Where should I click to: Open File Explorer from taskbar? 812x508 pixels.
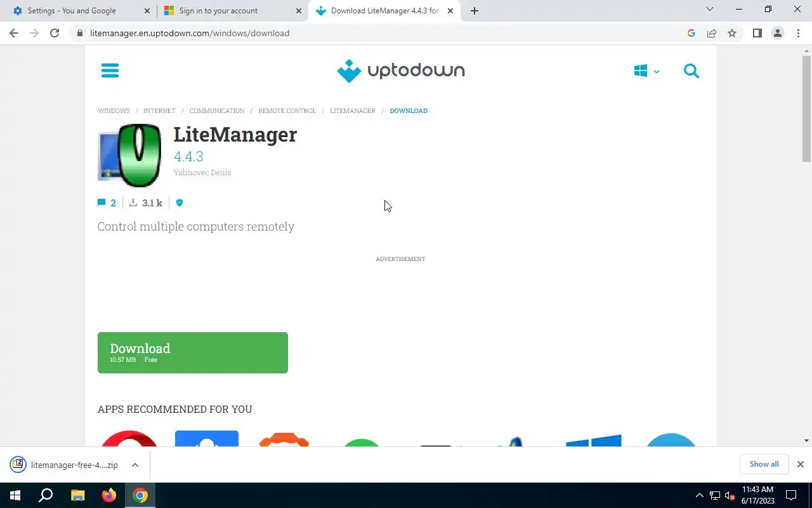click(77, 495)
